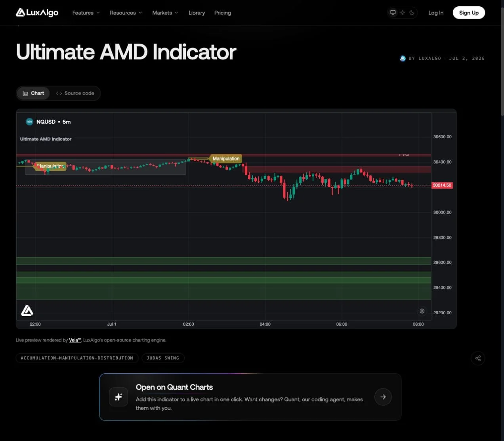Screen dimensions: 504x441
Task: Click the 30400.00 price axis label
Action: [442, 162]
